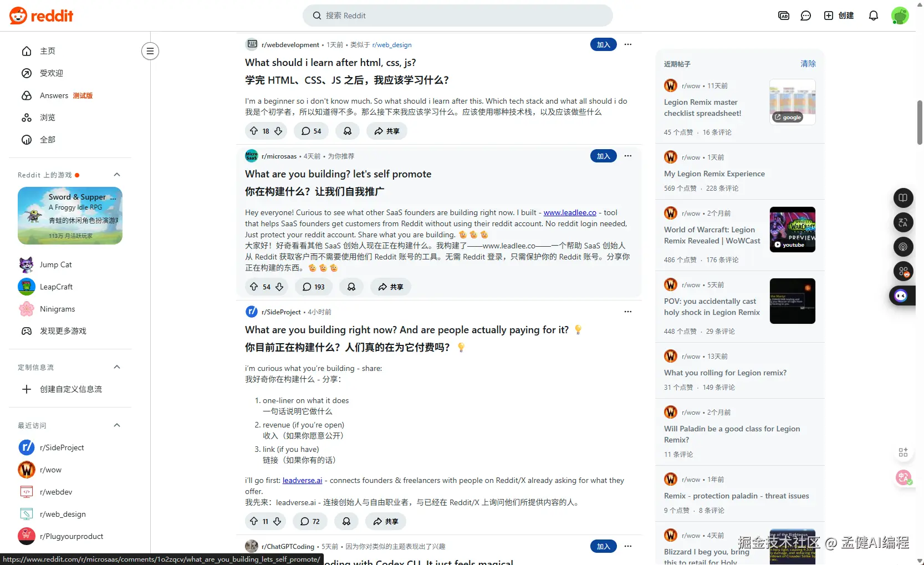
Task: Open 发现更多游戏 in the sidebar
Action: pos(63,331)
